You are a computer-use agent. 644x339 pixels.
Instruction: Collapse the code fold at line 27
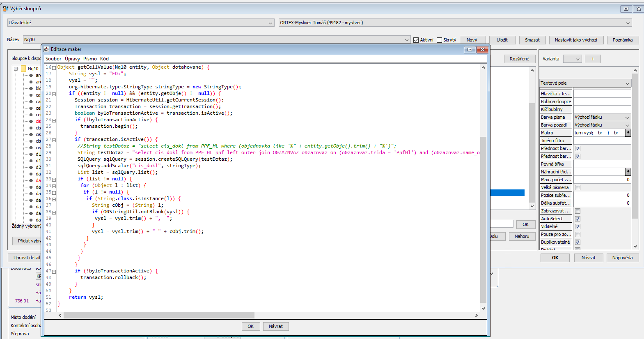pos(54,140)
